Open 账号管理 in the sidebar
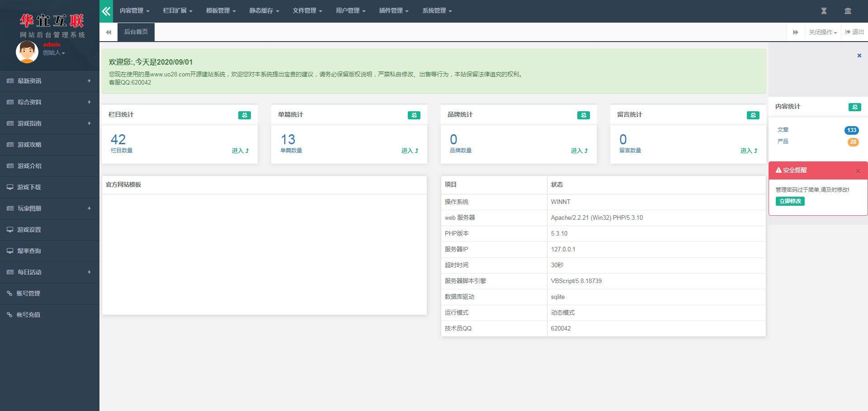 [x=50, y=293]
